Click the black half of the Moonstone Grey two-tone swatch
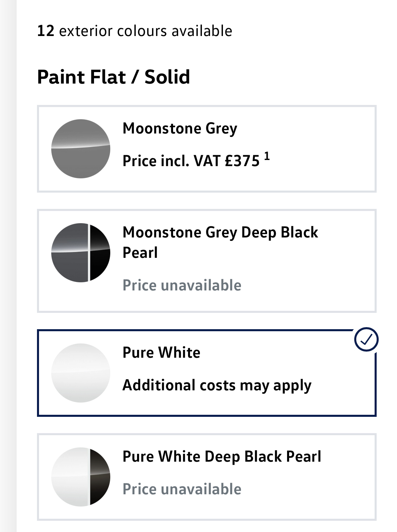Screen dimensions: 397x532 [x=100, y=252]
